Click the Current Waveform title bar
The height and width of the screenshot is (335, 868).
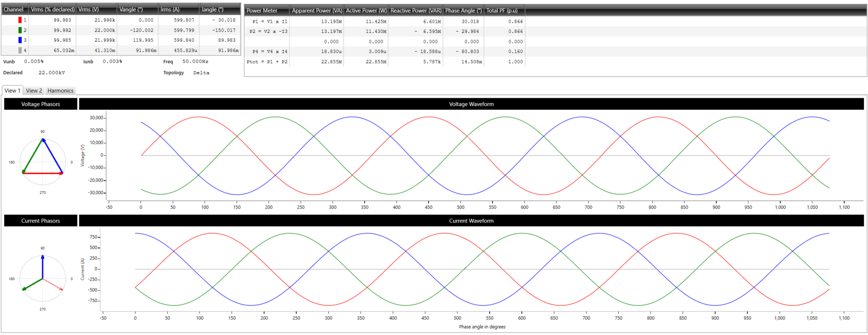[x=471, y=221]
